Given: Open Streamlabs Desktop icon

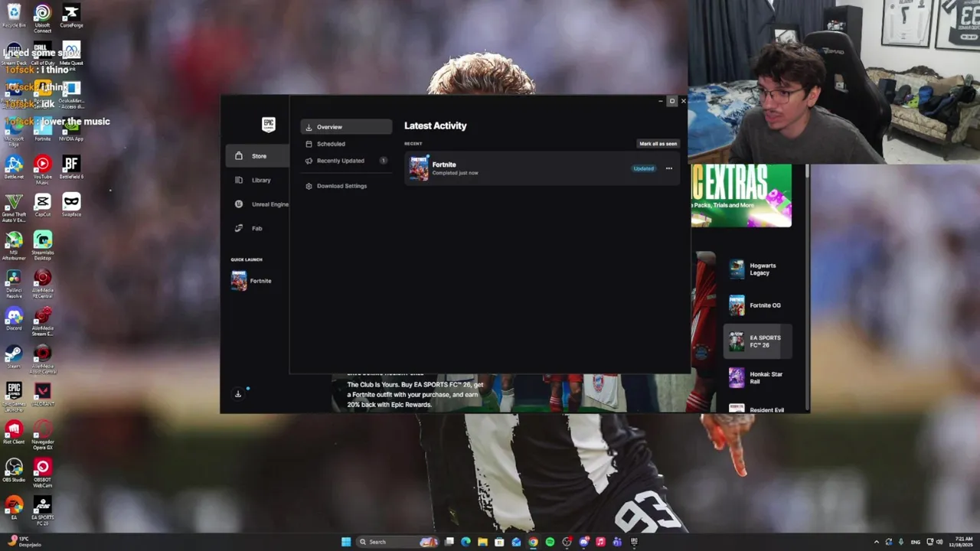Looking at the screenshot, I should (43, 246).
